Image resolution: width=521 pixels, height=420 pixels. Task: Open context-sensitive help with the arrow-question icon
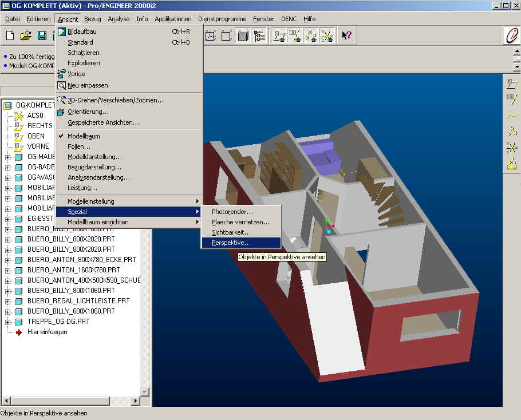click(346, 35)
